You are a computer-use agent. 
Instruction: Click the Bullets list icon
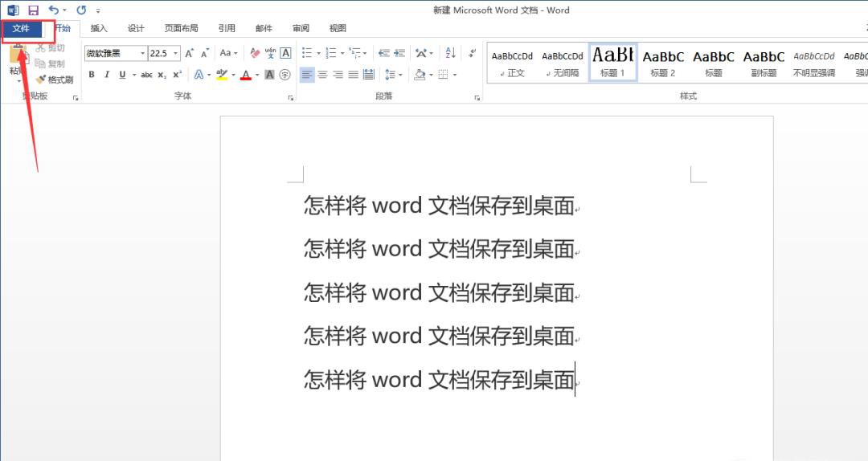tap(307, 53)
